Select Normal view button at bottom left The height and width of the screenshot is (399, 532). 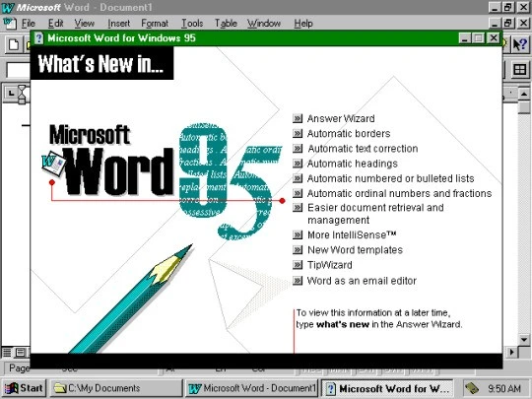point(7,353)
